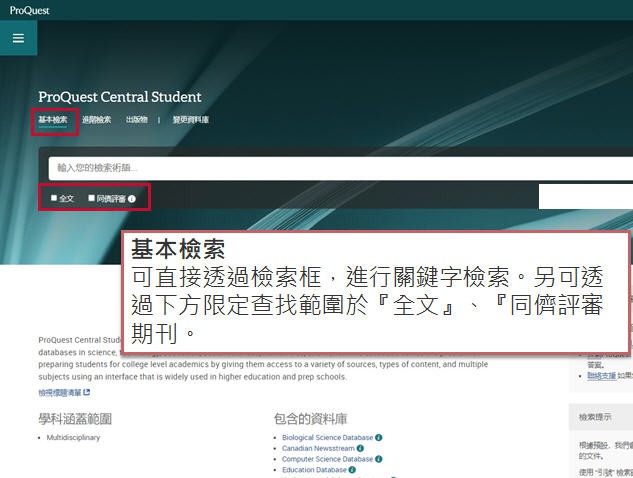The height and width of the screenshot is (478, 633).
Task: Click the ProQuest logo
Action: pyautogui.click(x=28, y=9)
